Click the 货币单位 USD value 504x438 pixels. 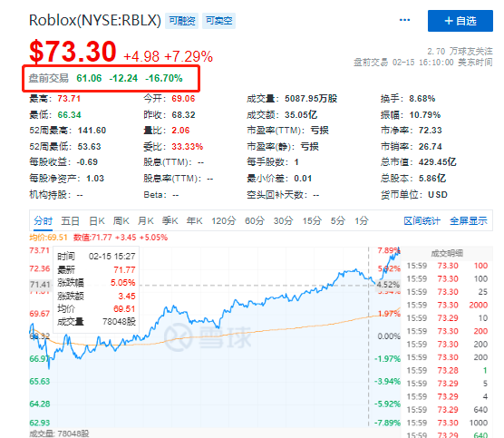(x=438, y=195)
